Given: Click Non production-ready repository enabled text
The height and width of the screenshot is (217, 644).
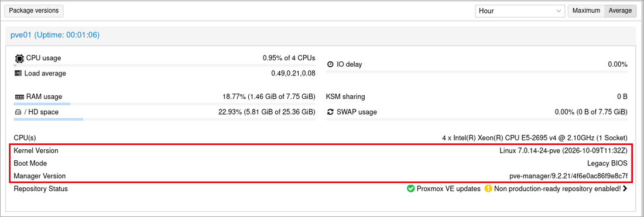Looking at the screenshot, I should click(557, 189).
